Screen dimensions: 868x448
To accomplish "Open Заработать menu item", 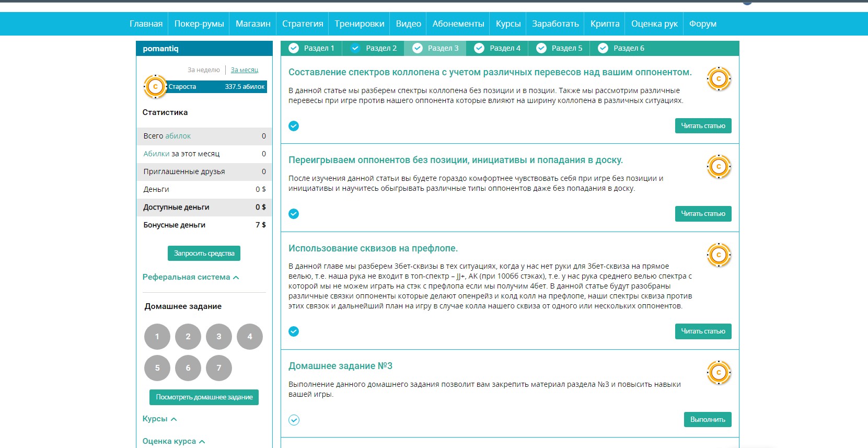I will pos(555,24).
